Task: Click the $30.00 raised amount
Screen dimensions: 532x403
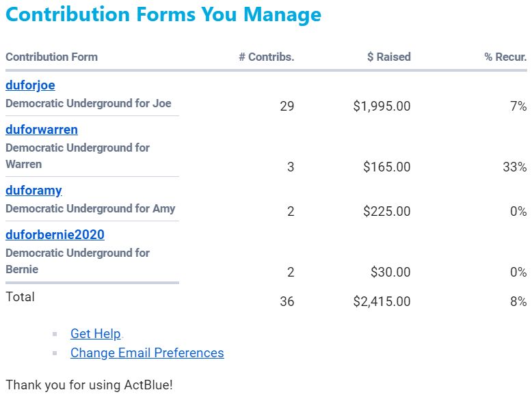Action: (x=390, y=273)
